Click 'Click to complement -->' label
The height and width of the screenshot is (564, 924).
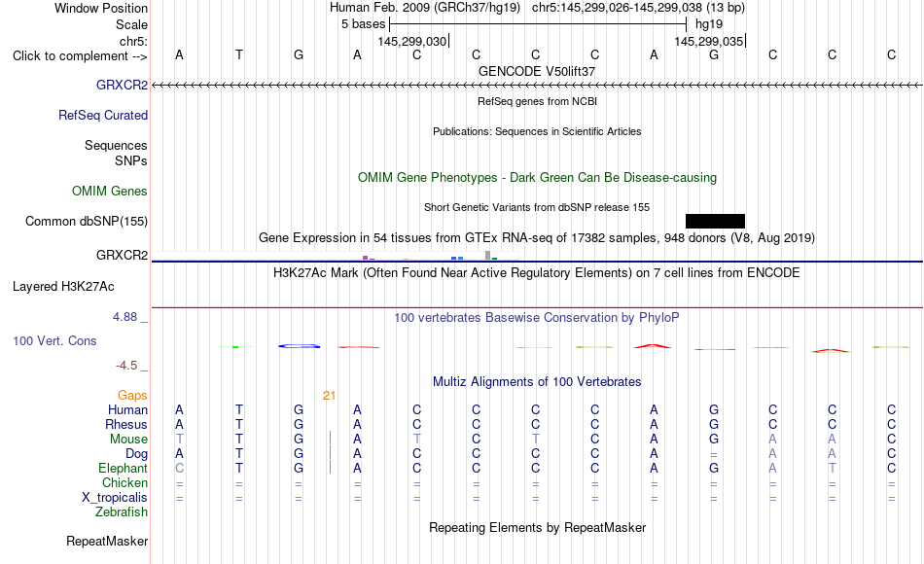(80, 56)
